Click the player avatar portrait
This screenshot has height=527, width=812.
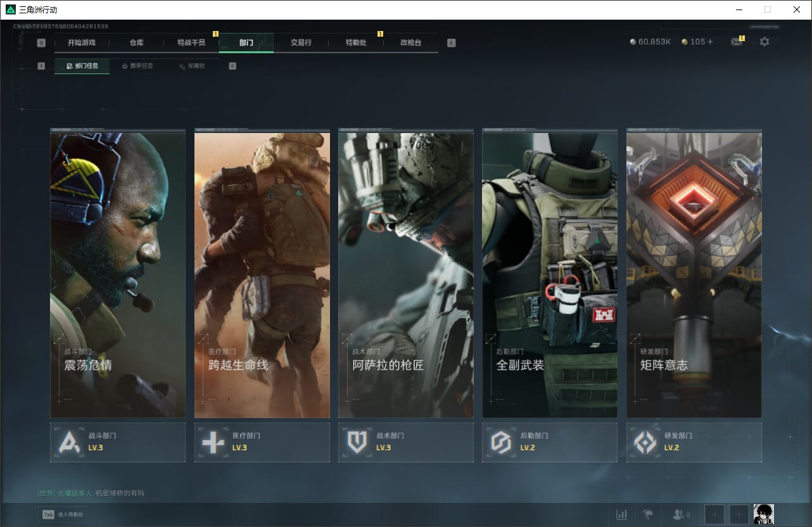[763, 514]
